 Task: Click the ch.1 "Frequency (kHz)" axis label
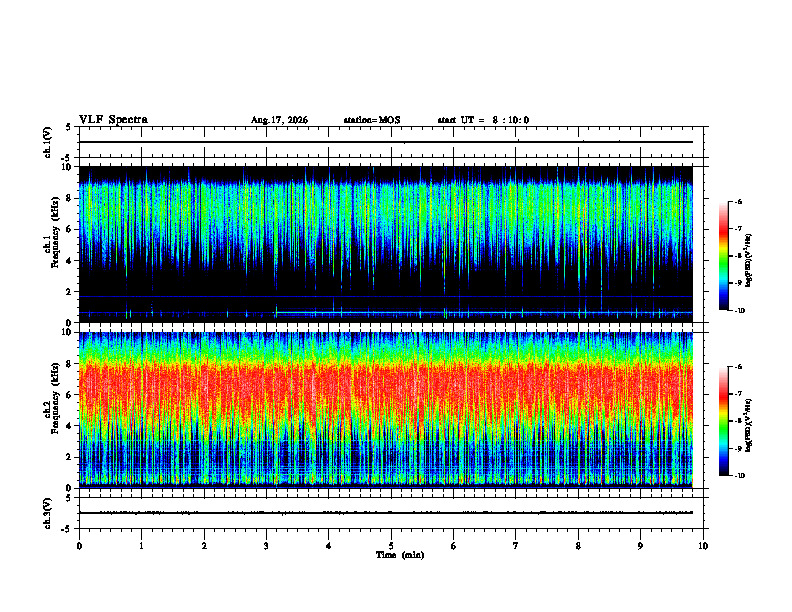(x=56, y=233)
